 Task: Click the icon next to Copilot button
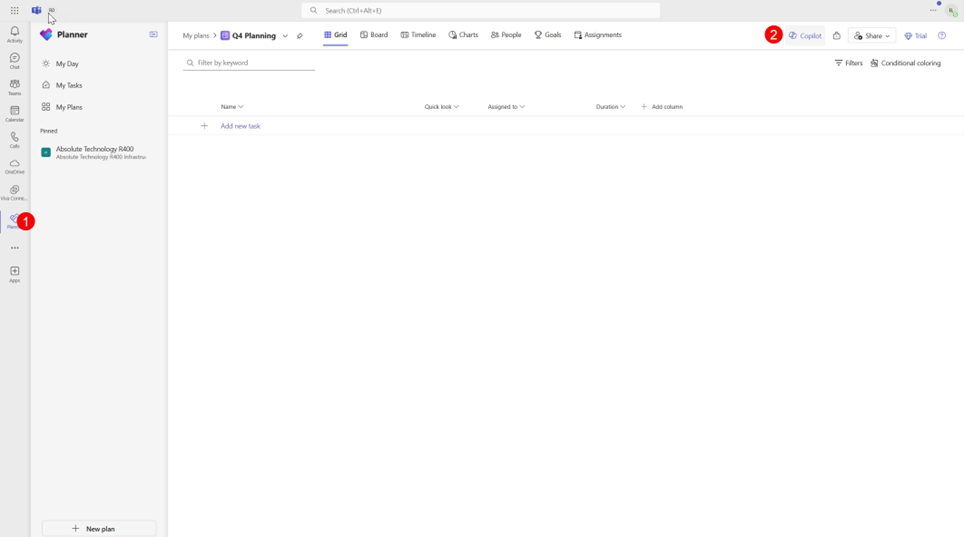[x=837, y=36]
